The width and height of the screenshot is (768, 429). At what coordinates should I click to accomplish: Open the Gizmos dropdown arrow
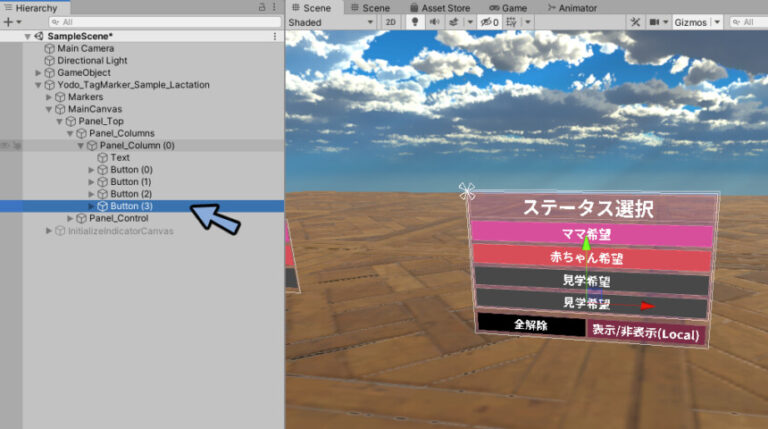point(717,23)
